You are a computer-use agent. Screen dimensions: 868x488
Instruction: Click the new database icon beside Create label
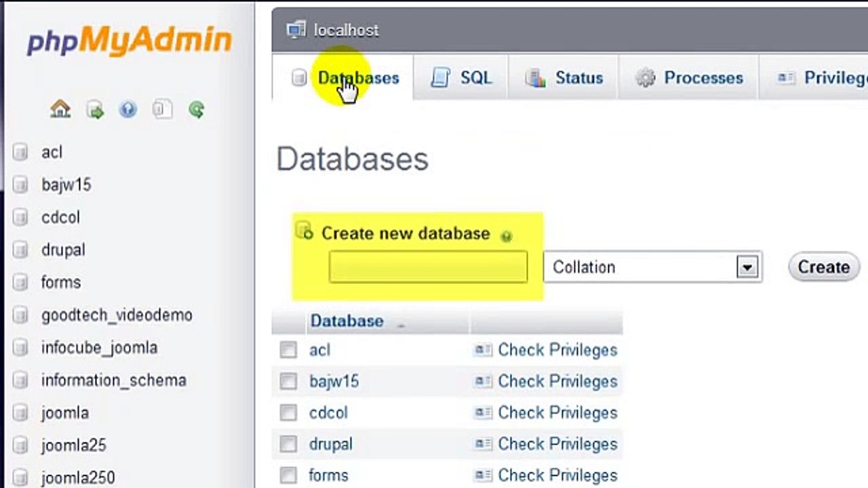click(304, 231)
